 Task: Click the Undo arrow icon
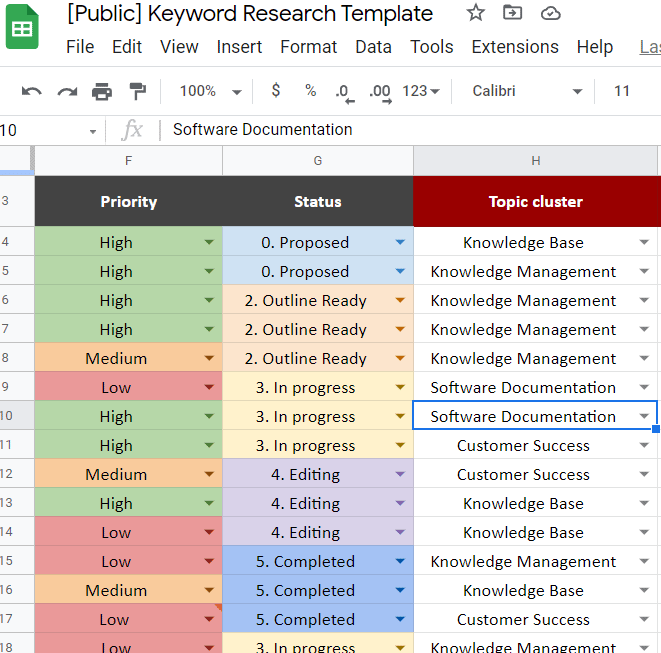pos(32,91)
